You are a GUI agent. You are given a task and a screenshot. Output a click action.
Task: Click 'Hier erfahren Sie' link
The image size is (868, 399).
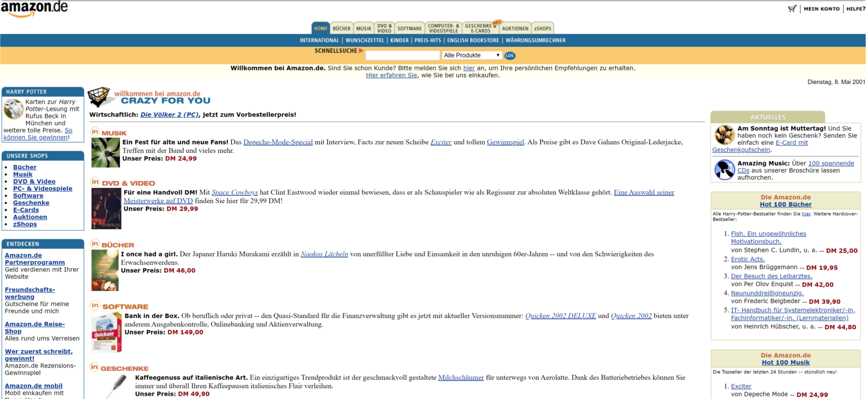(x=391, y=75)
